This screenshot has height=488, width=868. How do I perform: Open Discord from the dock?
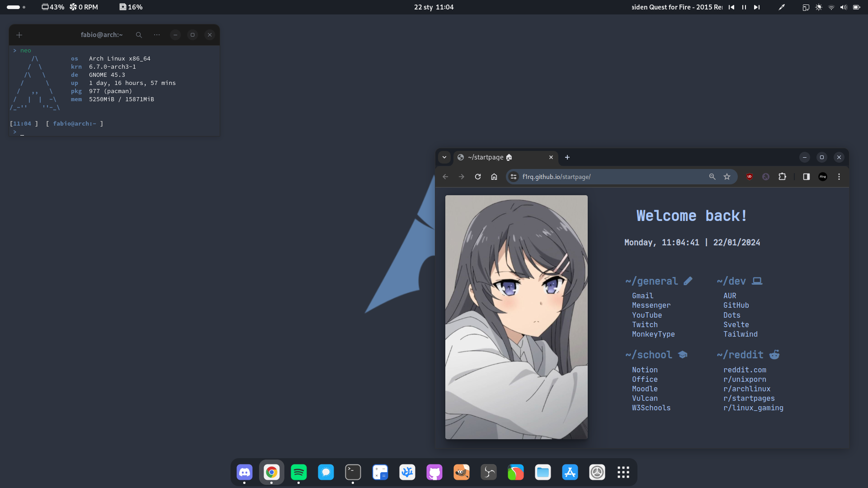coord(245,472)
